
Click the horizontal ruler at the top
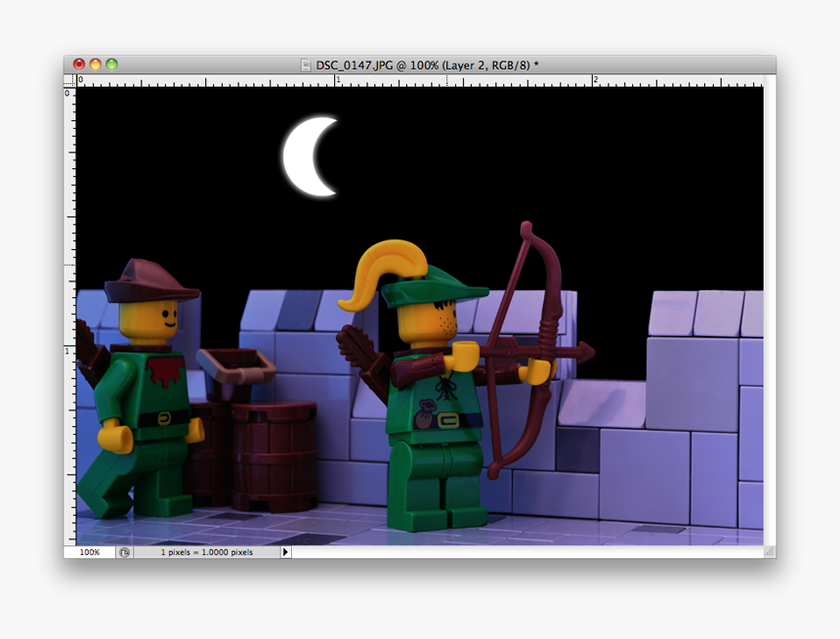coord(419,81)
